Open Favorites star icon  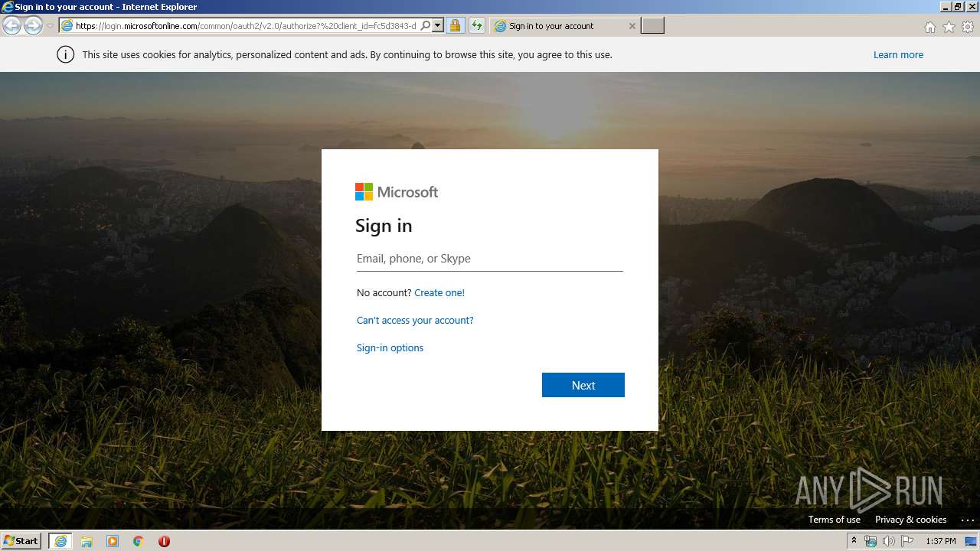click(x=949, y=27)
